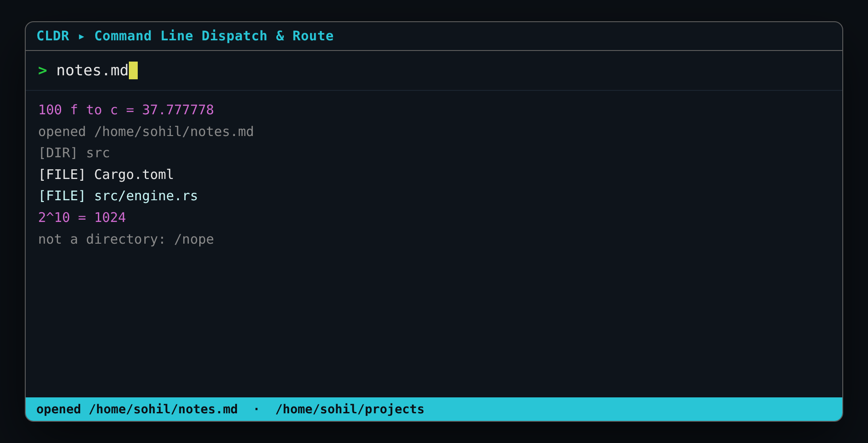
Task: Select the '100 f to c = 37.777778' line
Action: point(126,110)
